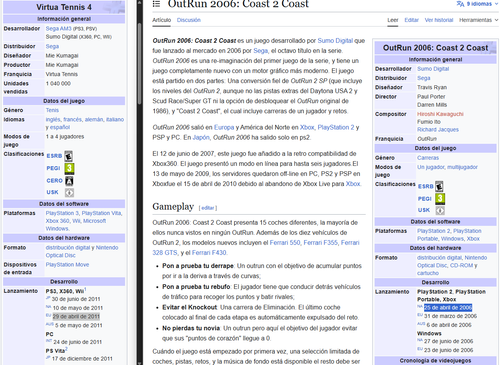Open the distribución digital link in Virtua Tennis infobox
The height and width of the screenshot is (365, 500).
pos(68,248)
